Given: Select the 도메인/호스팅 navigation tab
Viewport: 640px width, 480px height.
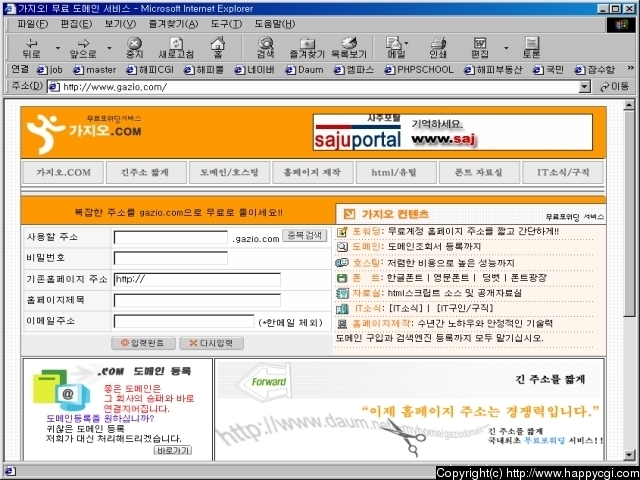Looking at the screenshot, I should tap(229, 172).
